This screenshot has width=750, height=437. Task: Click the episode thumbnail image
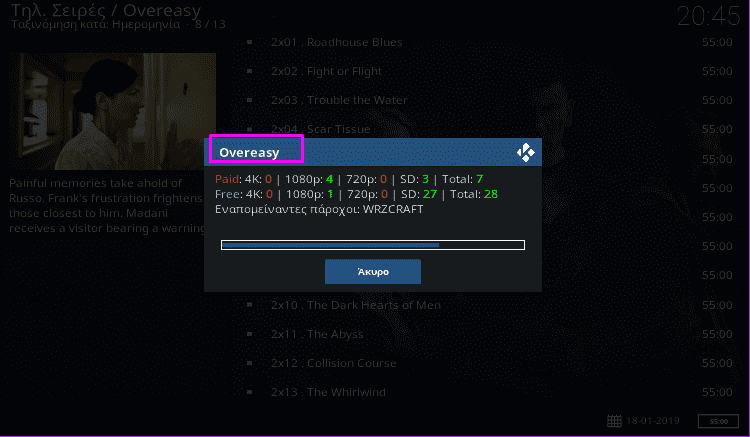tap(112, 111)
